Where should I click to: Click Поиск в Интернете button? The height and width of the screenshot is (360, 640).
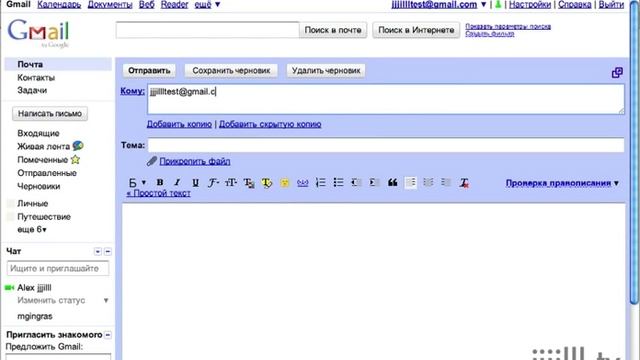[416, 30]
